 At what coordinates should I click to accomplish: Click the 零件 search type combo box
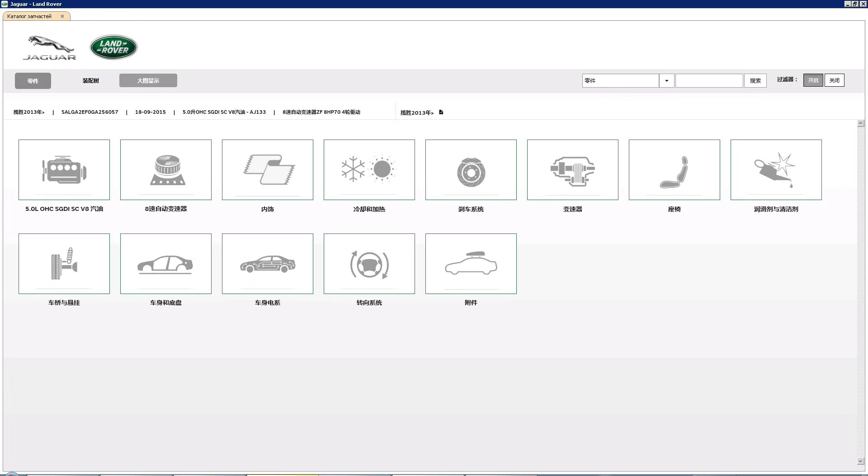620,80
